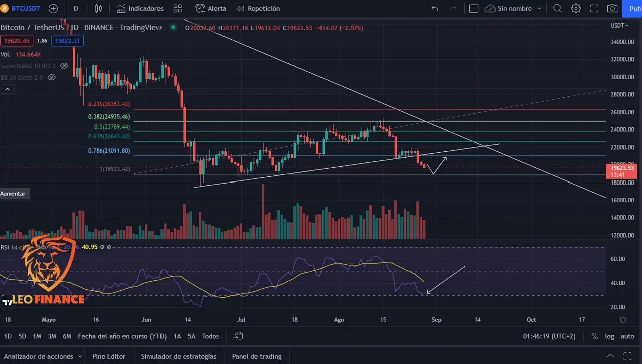Take a chart snapshot with camera icon
Image resolution: width=642 pixels, height=364 pixels.
pos(612,9)
